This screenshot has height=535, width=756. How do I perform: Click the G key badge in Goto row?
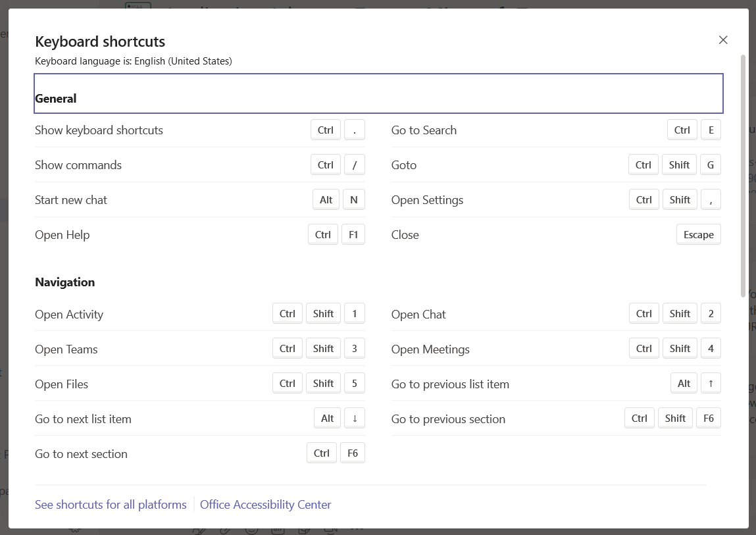(x=711, y=165)
